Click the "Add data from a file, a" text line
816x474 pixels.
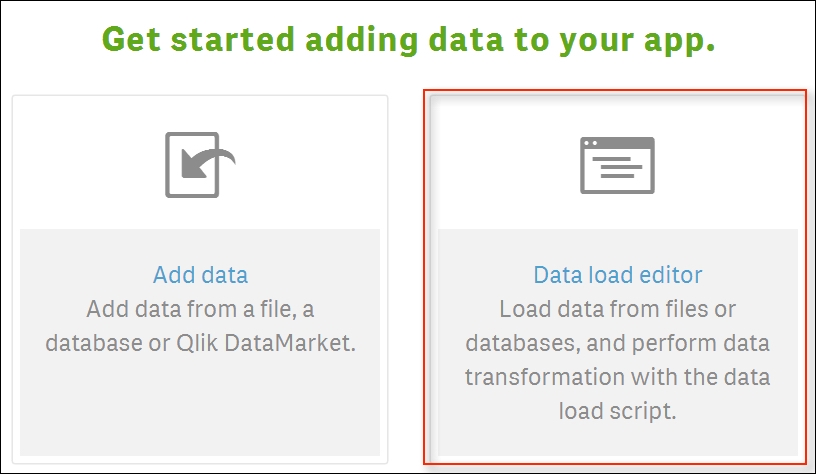(200, 309)
